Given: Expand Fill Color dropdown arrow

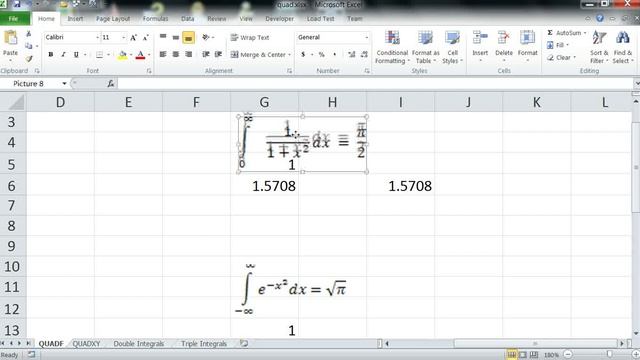Looking at the screenshot, I should click(x=131, y=55).
